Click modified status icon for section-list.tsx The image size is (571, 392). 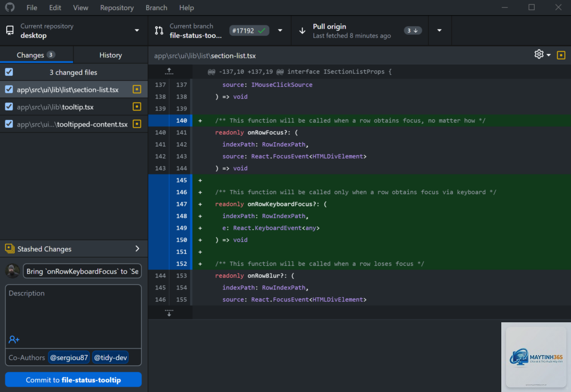[x=137, y=89]
